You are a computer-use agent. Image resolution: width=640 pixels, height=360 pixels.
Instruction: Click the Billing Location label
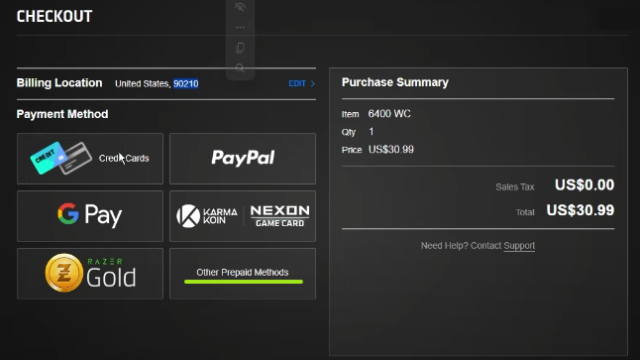59,83
